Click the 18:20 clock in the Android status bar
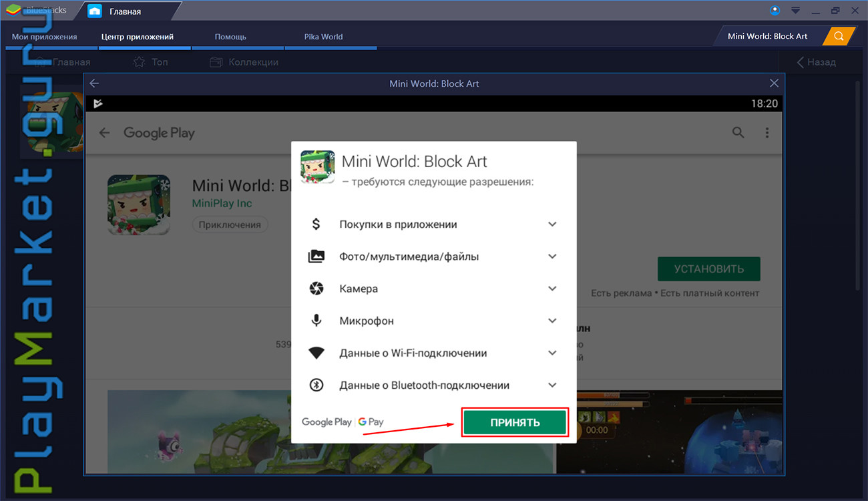This screenshot has width=868, height=501. (765, 104)
